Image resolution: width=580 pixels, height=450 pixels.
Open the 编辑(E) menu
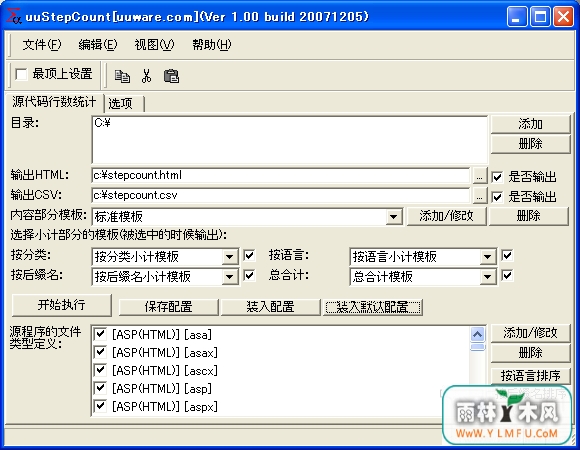tap(98, 45)
